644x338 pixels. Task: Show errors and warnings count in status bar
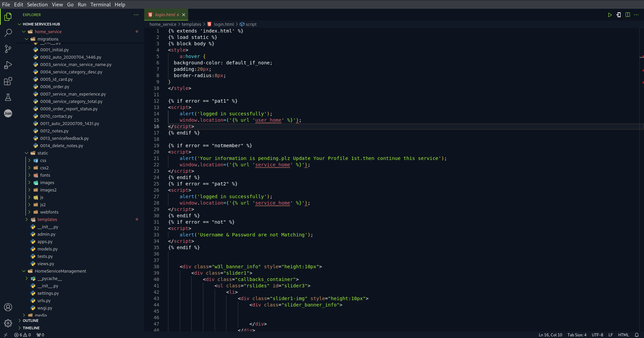22,335
